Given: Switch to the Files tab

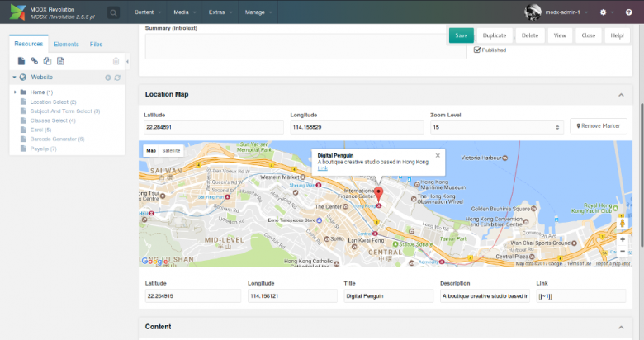Looking at the screenshot, I should [96, 44].
